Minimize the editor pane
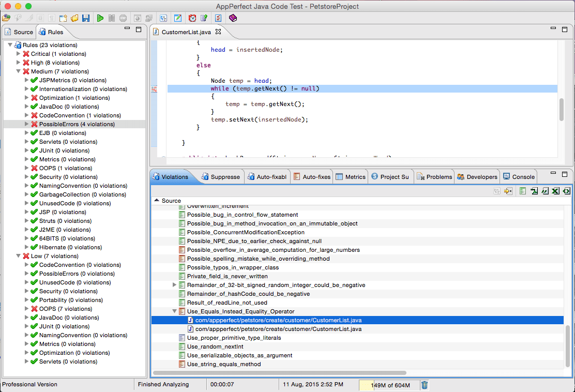The image size is (575, 392). [x=553, y=28]
